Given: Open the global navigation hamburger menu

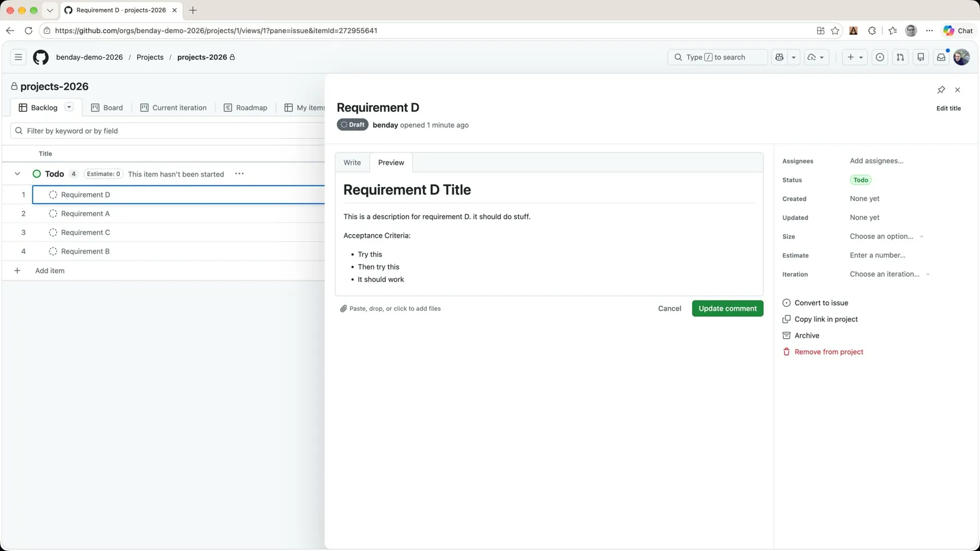Looking at the screenshot, I should (18, 57).
